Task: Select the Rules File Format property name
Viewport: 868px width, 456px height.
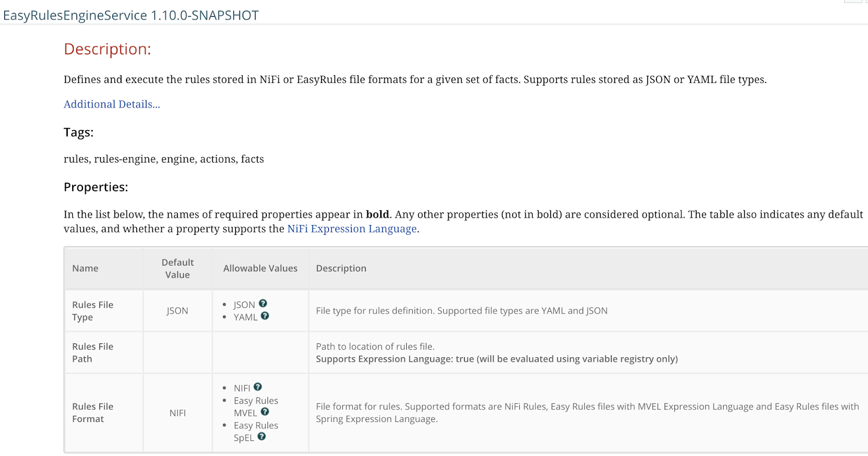Action: (93, 413)
